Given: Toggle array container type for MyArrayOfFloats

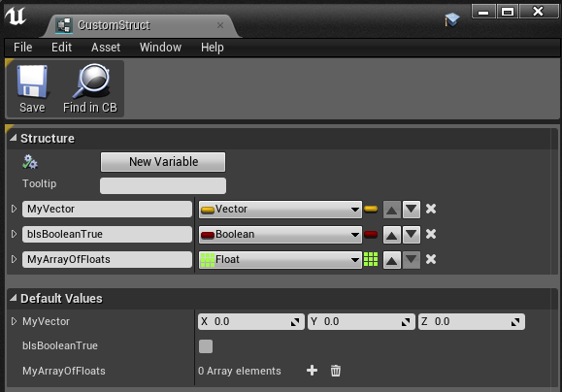Looking at the screenshot, I should click(x=371, y=259).
